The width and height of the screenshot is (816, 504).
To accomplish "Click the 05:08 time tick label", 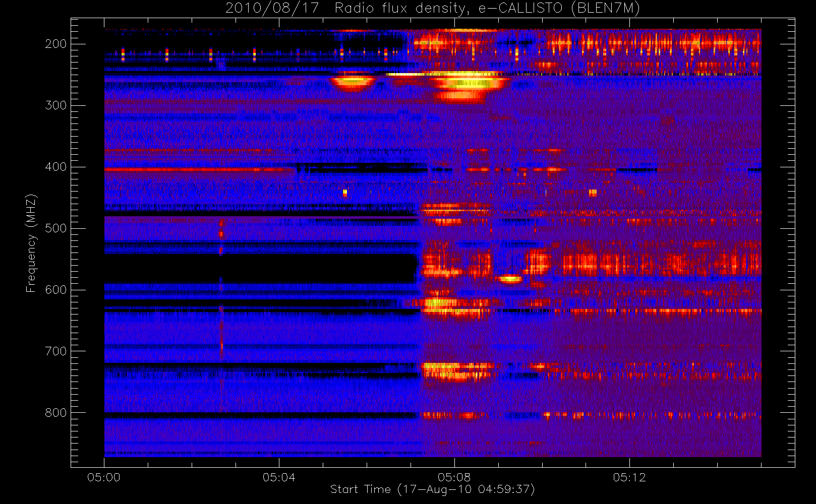I will click(x=454, y=477).
